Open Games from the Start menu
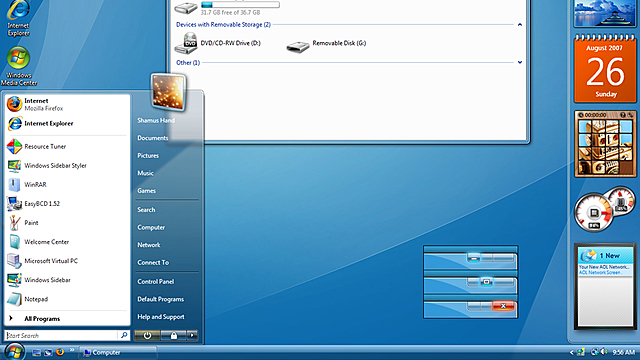The image size is (640, 360). 146,191
